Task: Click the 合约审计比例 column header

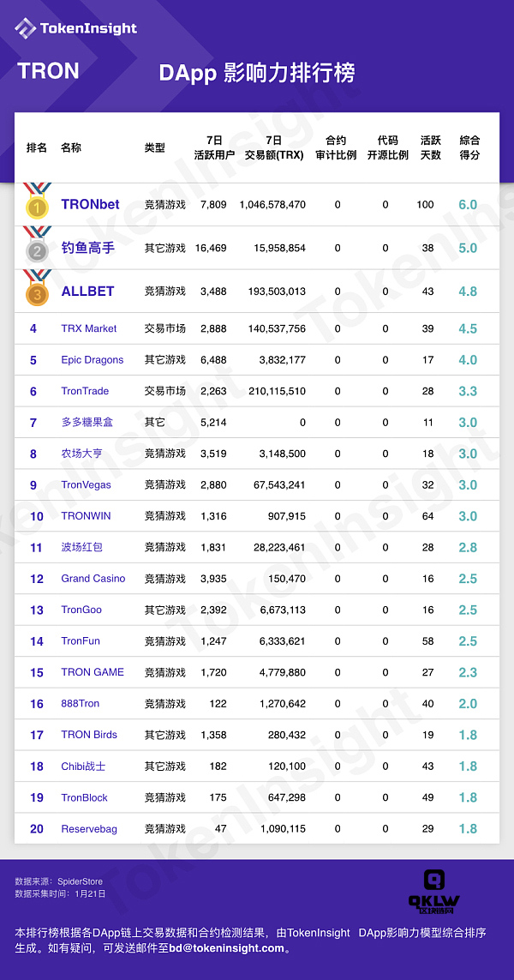Action: 336,147
